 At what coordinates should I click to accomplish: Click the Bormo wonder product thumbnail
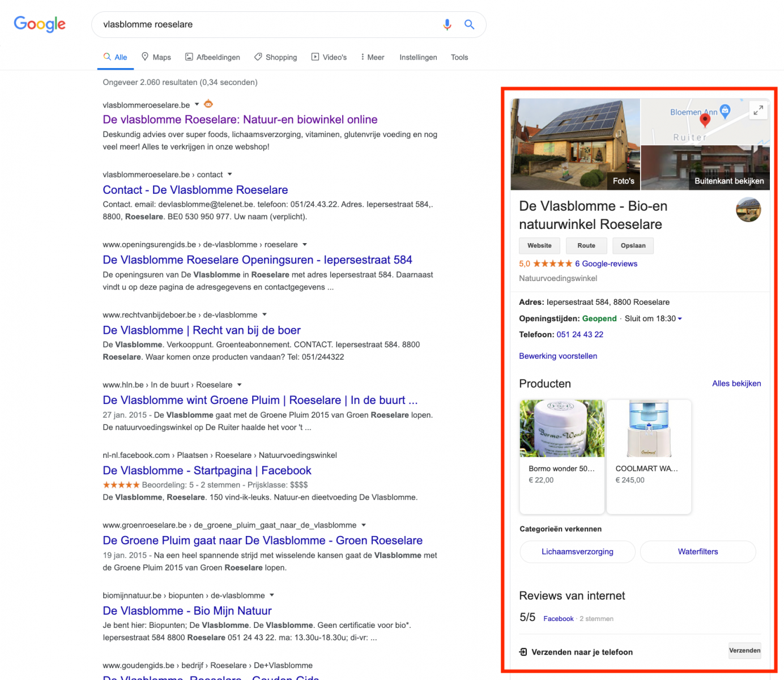[561, 429]
